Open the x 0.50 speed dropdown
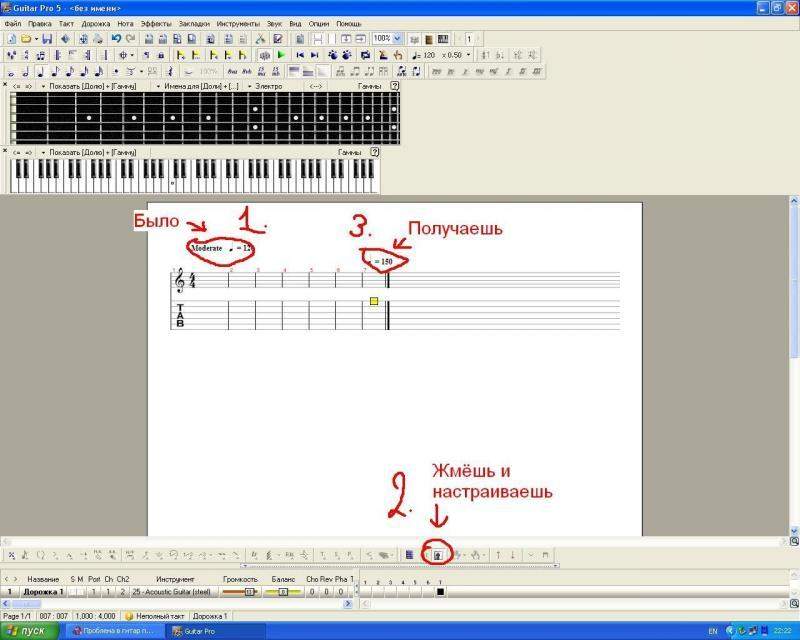Screen dimensions: 800x640 click(468, 55)
